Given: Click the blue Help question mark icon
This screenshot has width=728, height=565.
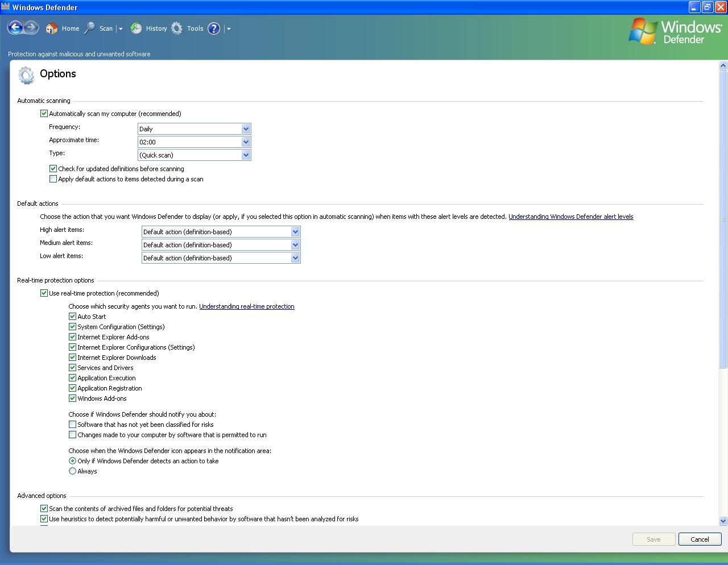Looking at the screenshot, I should point(214,28).
